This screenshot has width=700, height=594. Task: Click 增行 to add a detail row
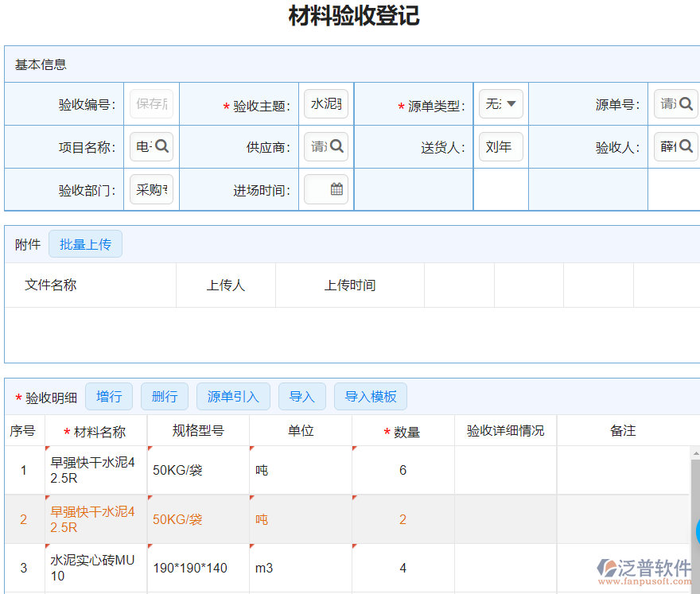pos(109,396)
